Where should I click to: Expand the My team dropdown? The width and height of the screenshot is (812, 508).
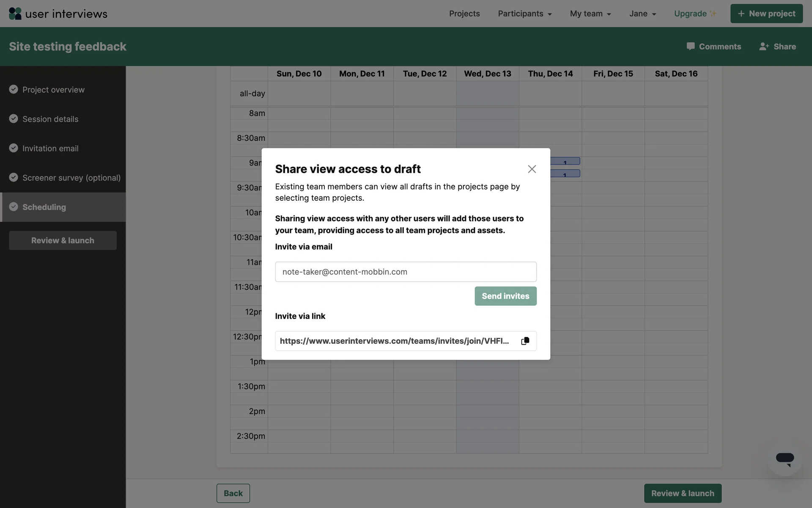pos(590,14)
